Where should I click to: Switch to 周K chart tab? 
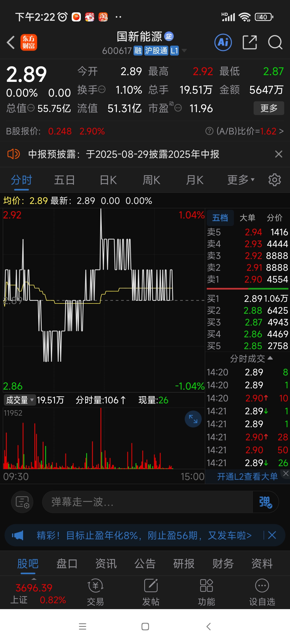pos(151,180)
